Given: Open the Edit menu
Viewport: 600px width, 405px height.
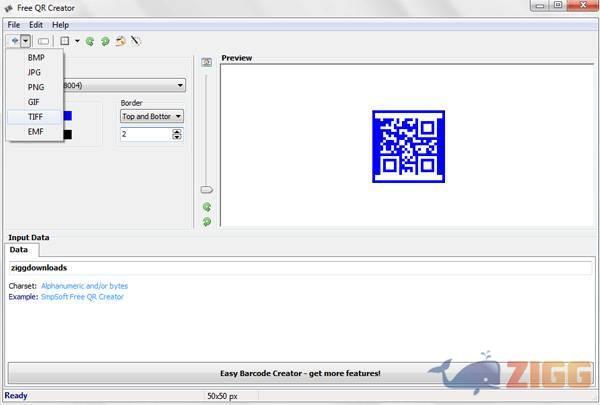Looking at the screenshot, I should pyautogui.click(x=35, y=24).
